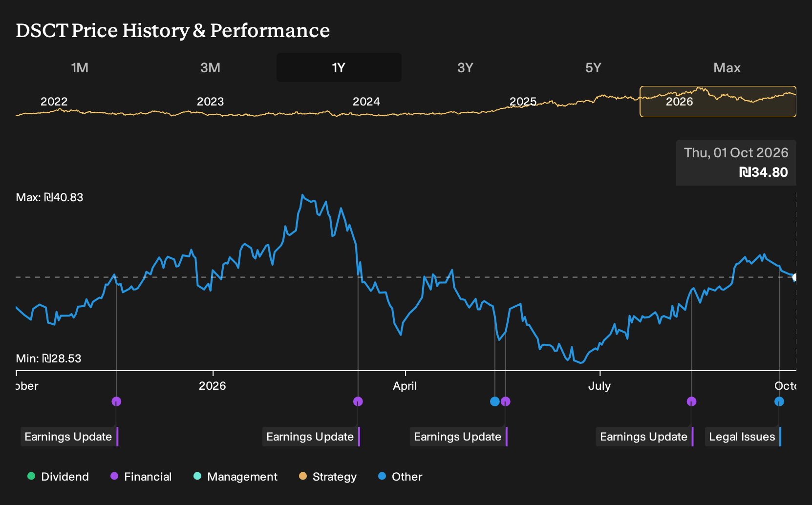812x505 pixels.
Task: Click the 2023 label on the overview chart
Action: 210,102
